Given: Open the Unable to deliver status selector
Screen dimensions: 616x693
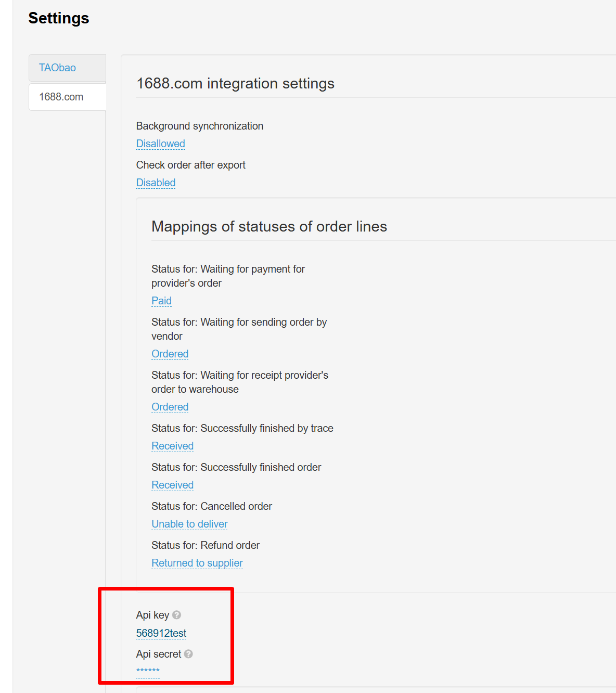Looking at the screenshot, I should 189,524.
